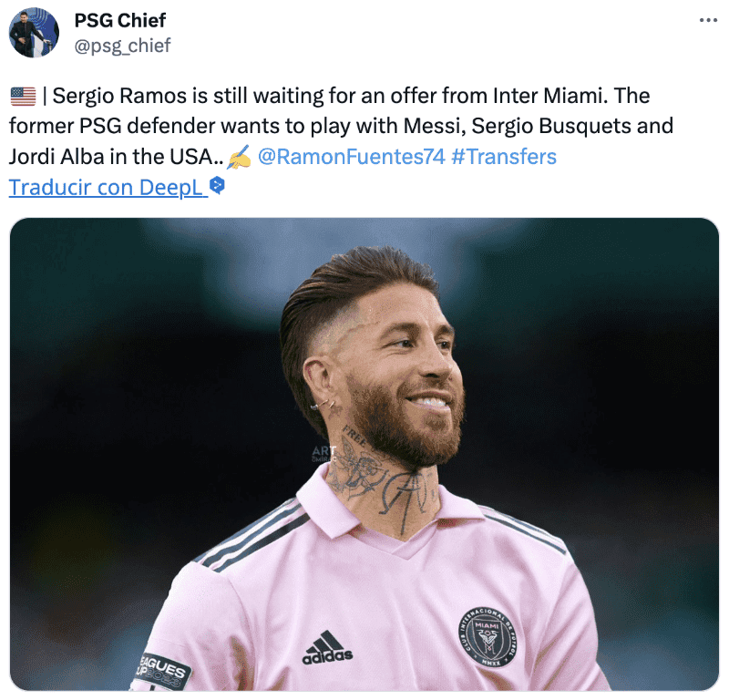Click the Leagues Cup sleeve patch

click(163, 670)
